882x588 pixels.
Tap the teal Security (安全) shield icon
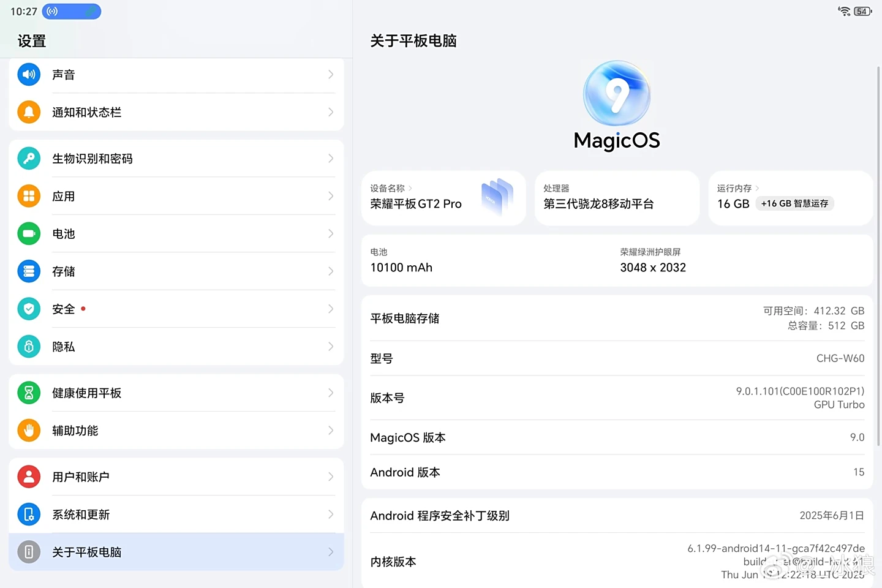click(29, 309)
